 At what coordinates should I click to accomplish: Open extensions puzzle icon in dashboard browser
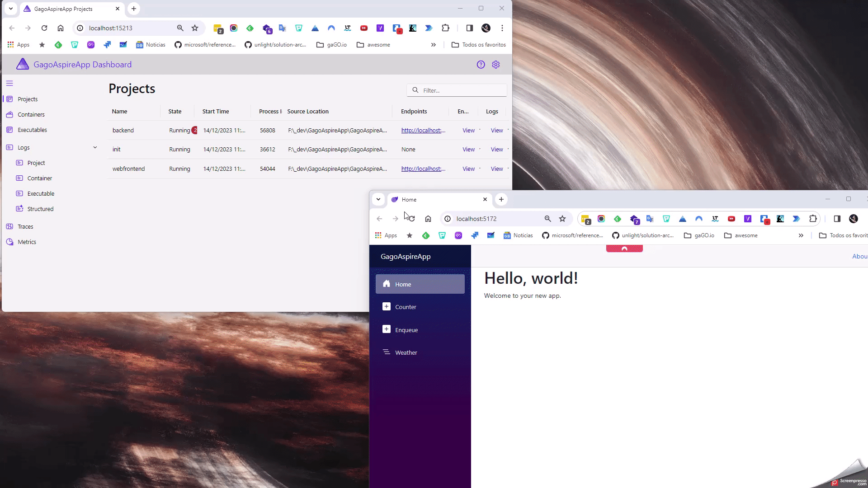(445, 28)
